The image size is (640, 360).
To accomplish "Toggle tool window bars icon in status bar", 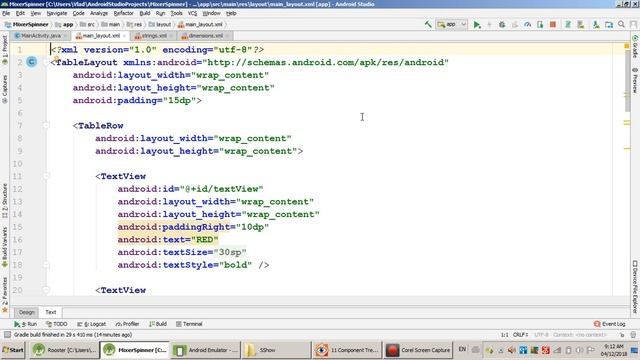I will pyautogui.click(x=7, y=335).
